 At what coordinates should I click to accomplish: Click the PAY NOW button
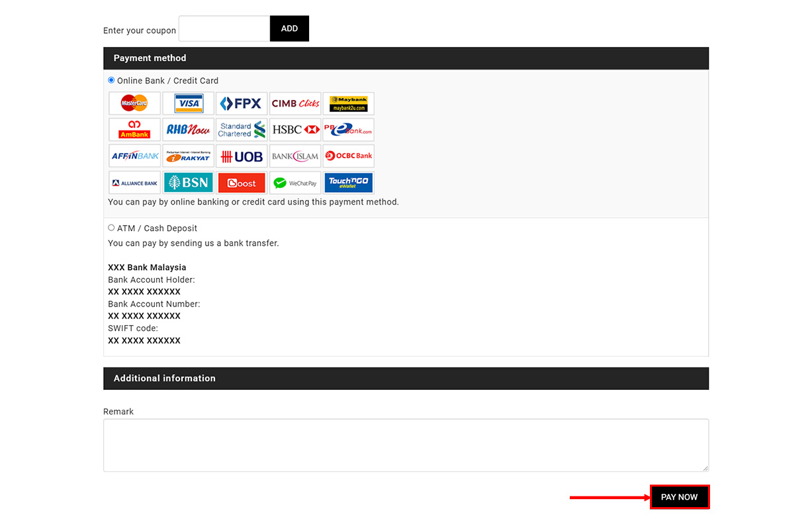point(680,497)
